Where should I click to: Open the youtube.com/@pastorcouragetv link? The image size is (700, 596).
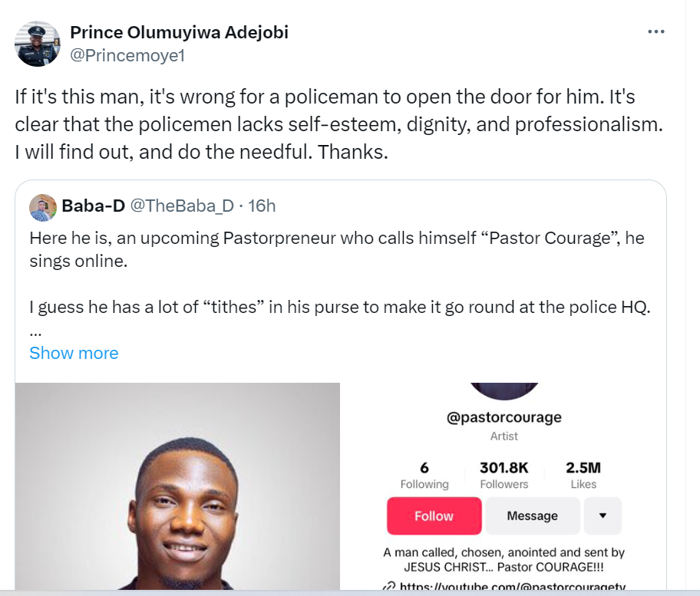point(513,588)
